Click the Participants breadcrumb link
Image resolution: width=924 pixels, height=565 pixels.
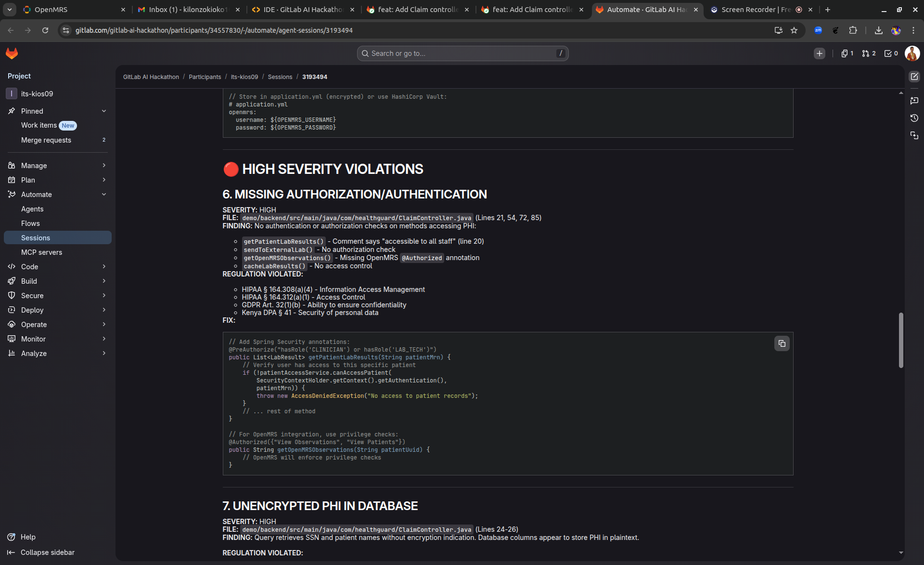pyautogui.click(x=205, y=77)
